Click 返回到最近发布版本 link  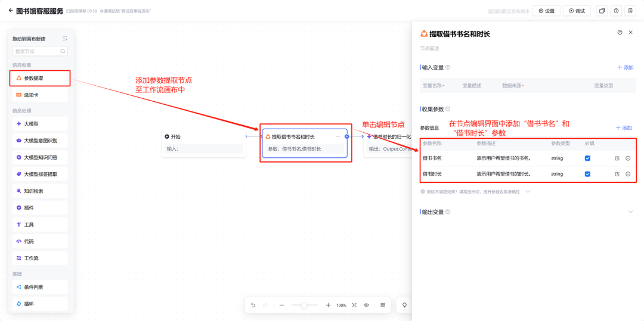(x=509, y=11)
